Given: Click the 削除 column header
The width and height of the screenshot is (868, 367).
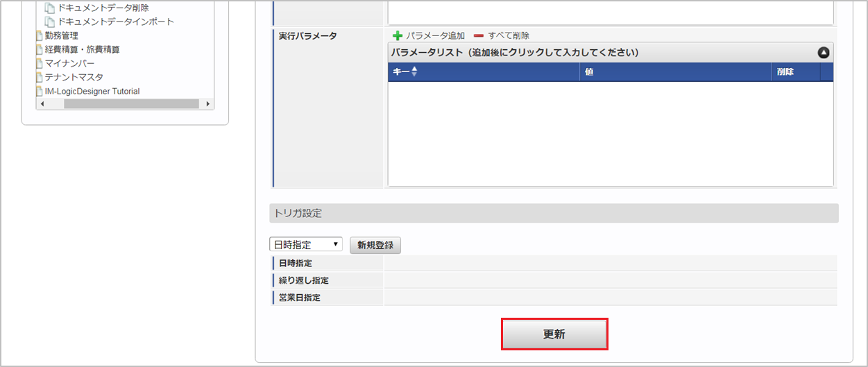Looking at the screenshot, I should (796, 71).
